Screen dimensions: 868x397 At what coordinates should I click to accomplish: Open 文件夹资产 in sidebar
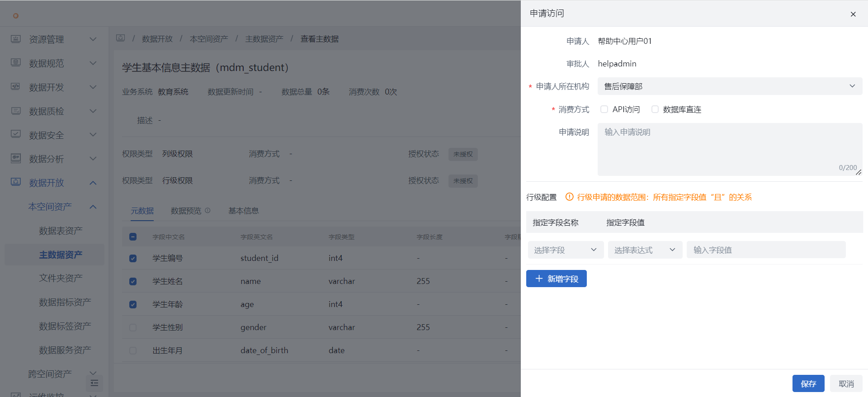[61, 278]
